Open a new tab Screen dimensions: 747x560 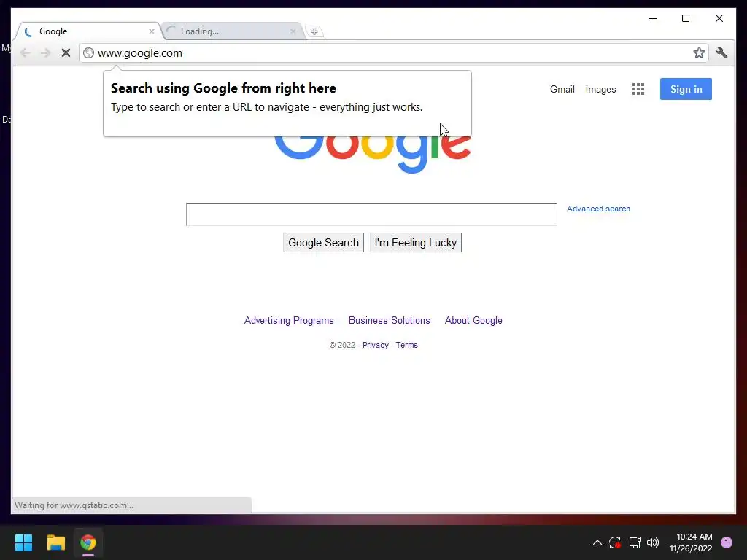click(x=314, y=31)
